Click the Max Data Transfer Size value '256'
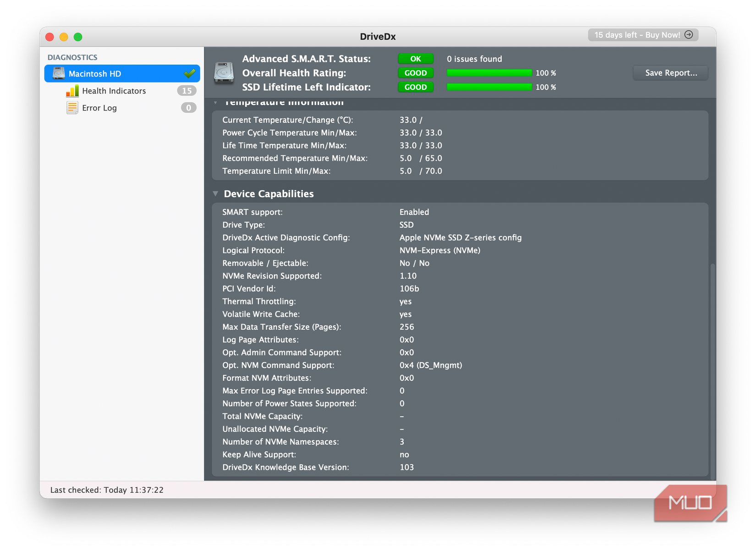The width and height of the screenshot is (756, 551). click(407, 327)
